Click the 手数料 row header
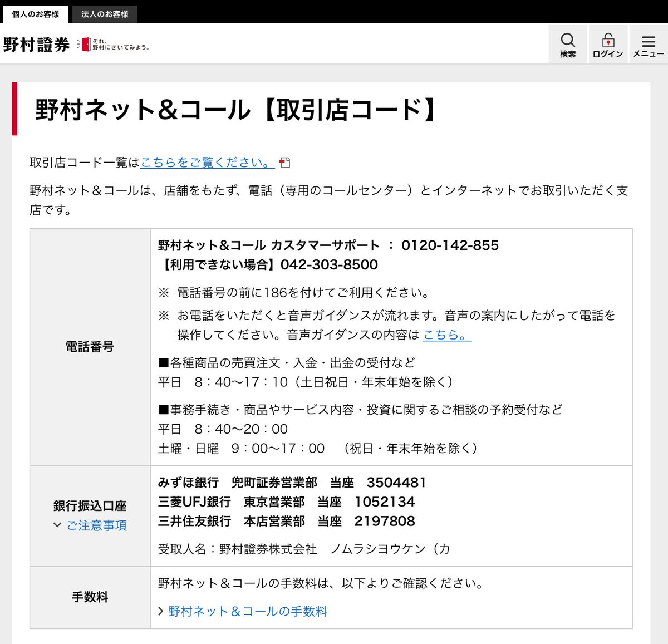The width and height of the screenshot is (668, 644). click(90, 597)
